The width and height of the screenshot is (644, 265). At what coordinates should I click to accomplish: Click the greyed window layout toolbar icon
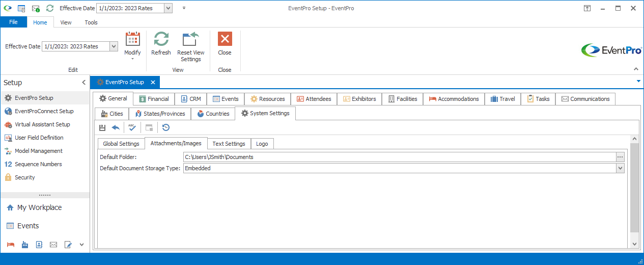tap(149, 127)
